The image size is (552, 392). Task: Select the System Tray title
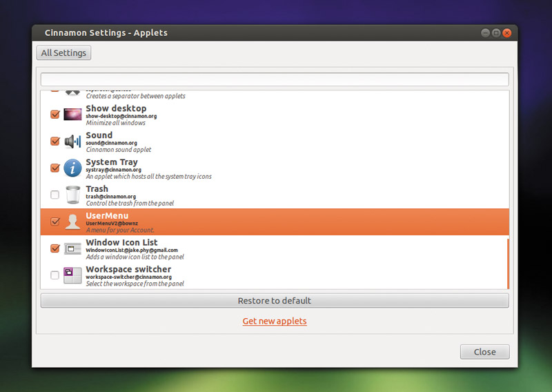click(112, 162)
